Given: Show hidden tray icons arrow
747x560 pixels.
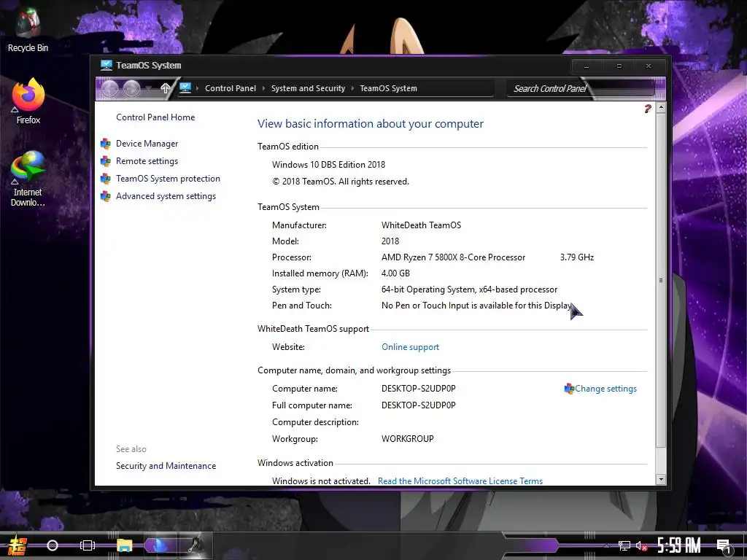Looking at the screenshot, I should pyautogui.click(x=606, y=546).
